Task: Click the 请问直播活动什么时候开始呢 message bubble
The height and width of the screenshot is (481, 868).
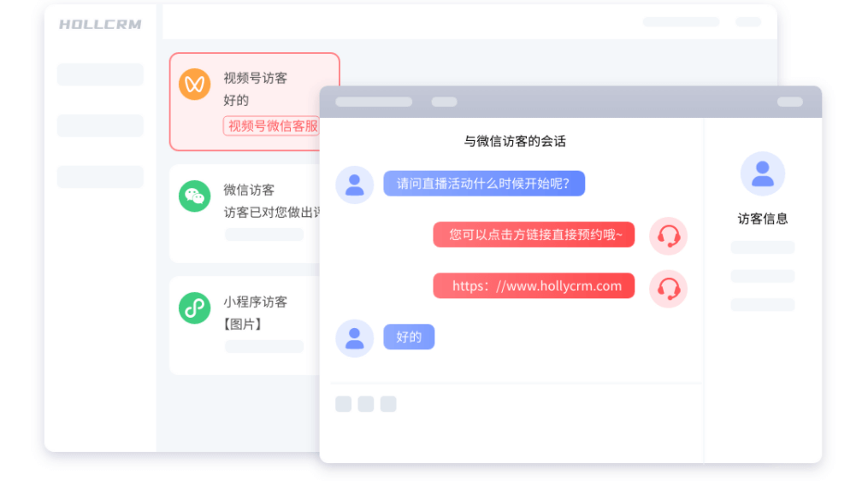Action: 484,184
